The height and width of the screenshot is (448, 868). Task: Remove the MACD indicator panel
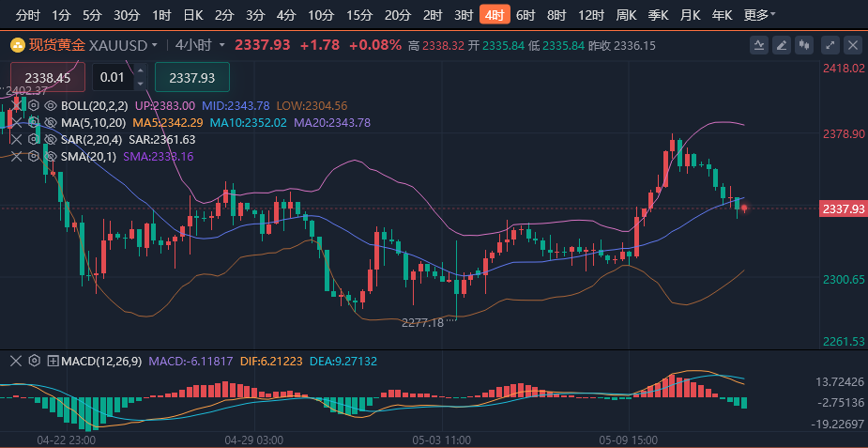pos(15,361)
